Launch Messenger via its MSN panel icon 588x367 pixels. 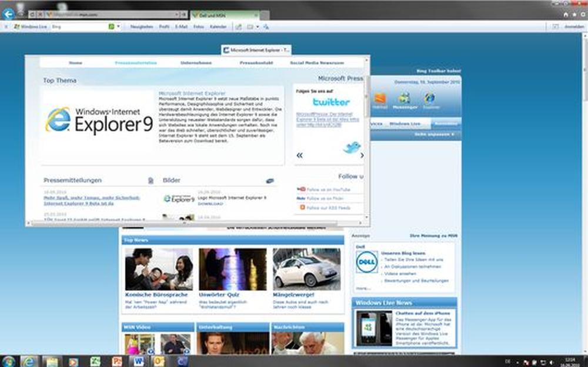(x=403, y=98)
